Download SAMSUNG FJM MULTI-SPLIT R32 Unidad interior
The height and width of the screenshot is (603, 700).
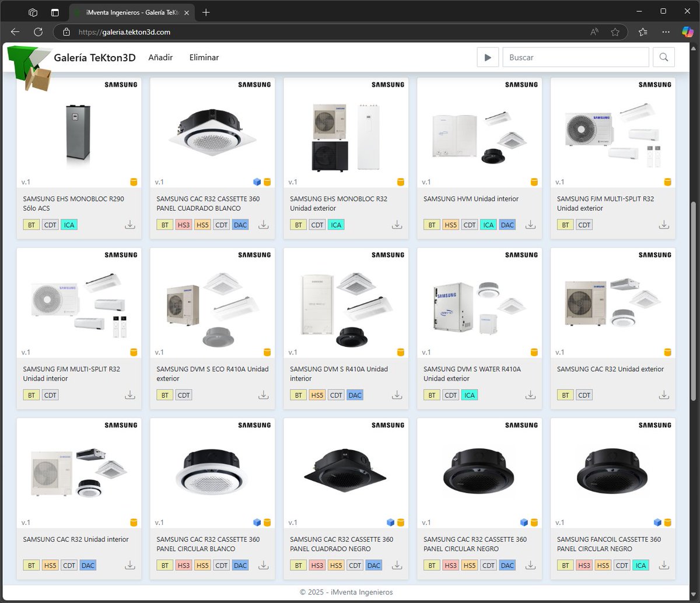(x=130, y=395)
